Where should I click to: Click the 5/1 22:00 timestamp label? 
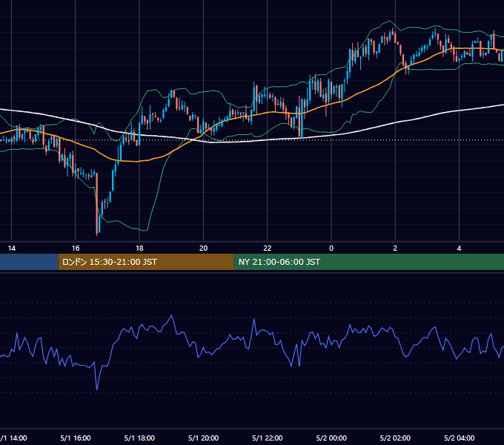[x=268, y=438]
